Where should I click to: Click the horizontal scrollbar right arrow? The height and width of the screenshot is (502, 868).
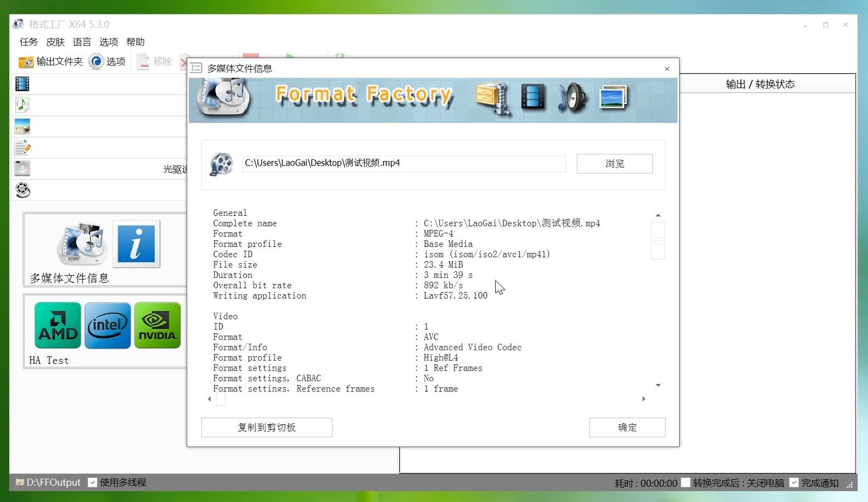tap(644, 399)
